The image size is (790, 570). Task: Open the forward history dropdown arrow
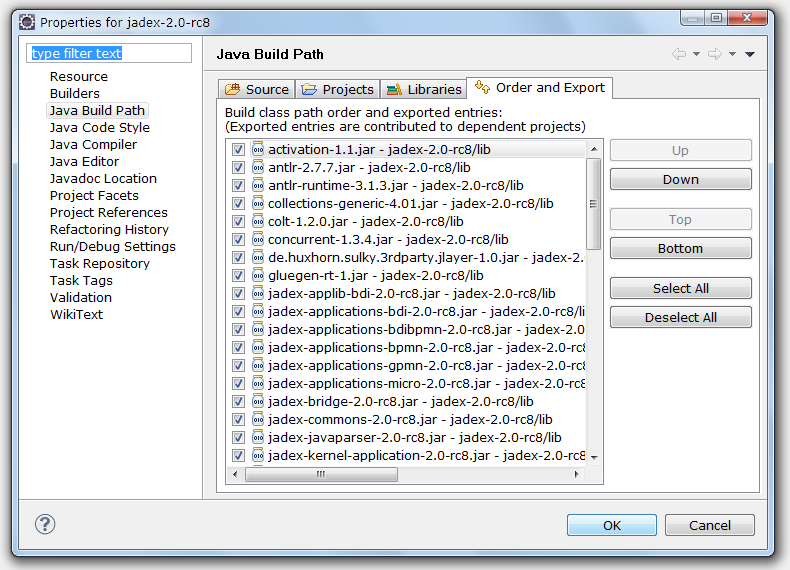(x=732, y=54)
